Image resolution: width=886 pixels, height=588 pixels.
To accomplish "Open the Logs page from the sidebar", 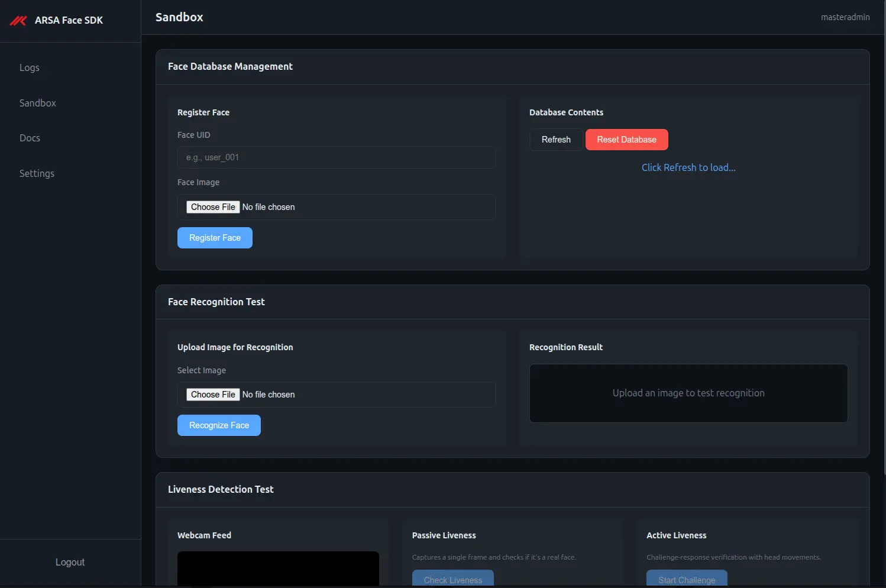I will [29, 67].
